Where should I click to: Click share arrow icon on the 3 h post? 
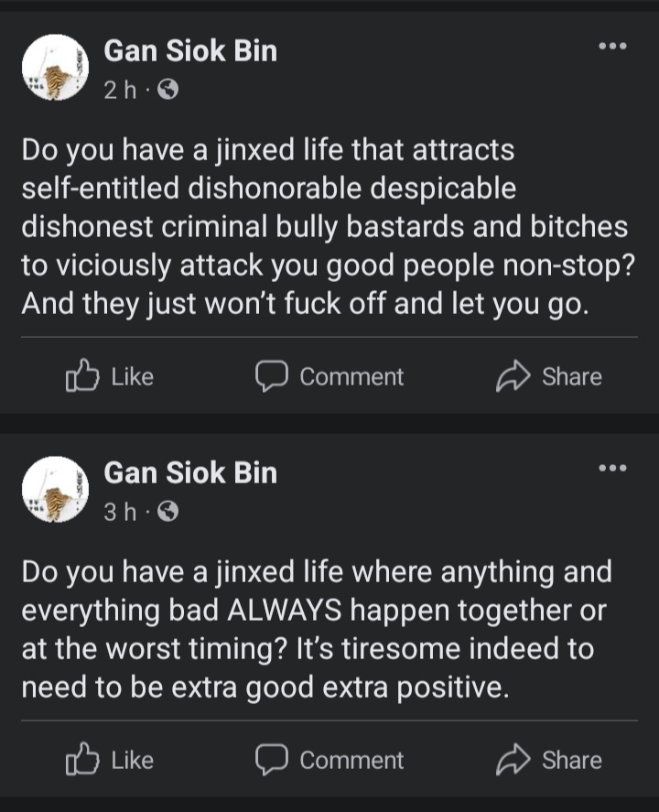pos(511,760)
